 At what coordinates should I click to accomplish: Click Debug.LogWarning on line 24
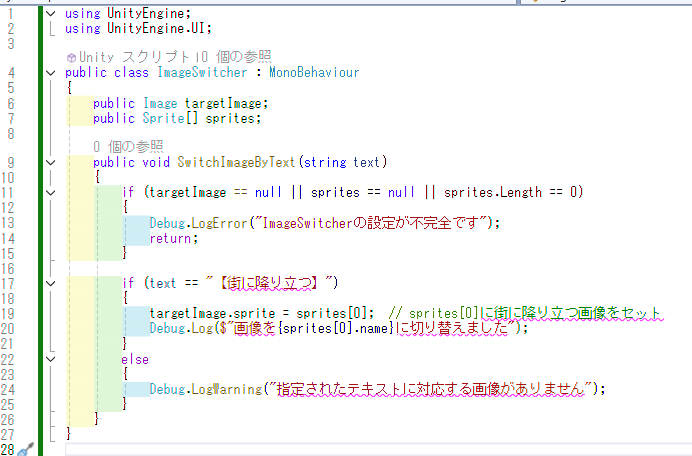click(206, 389)
